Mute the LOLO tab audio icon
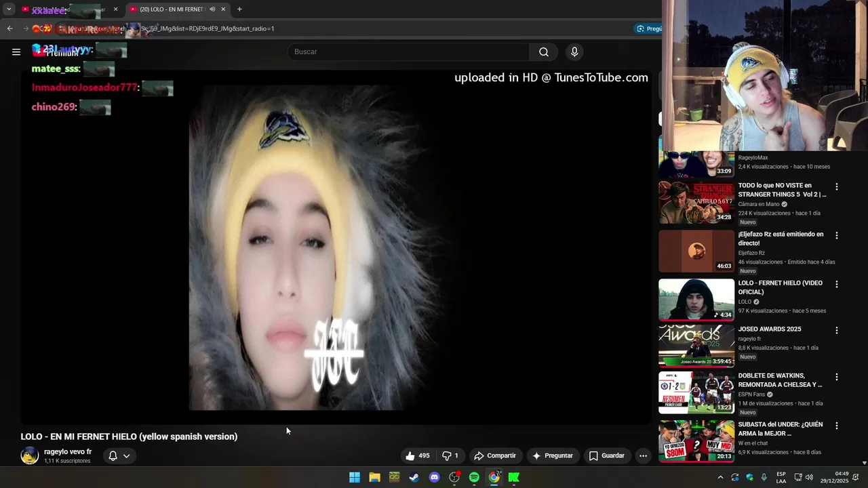This screenshot has width=868, height=488. [x=212, y=9]
